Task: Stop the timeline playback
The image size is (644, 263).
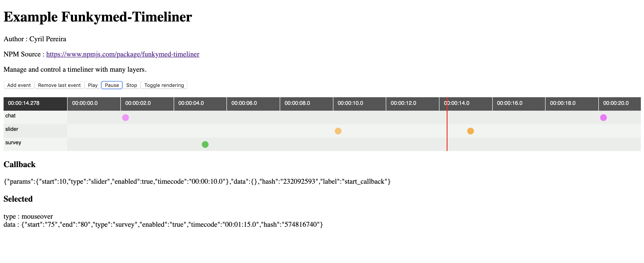Action: coord(132,85)
